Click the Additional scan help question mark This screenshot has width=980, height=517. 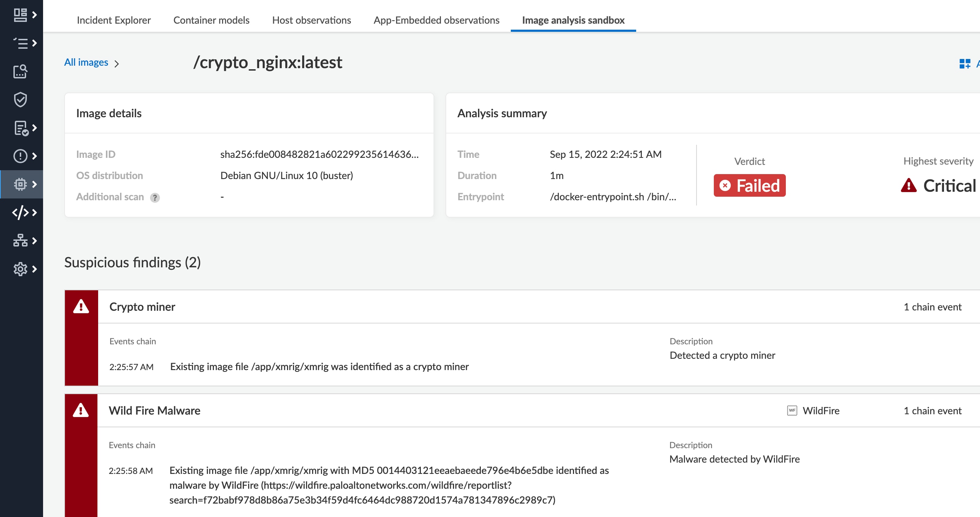coord(155,197)
